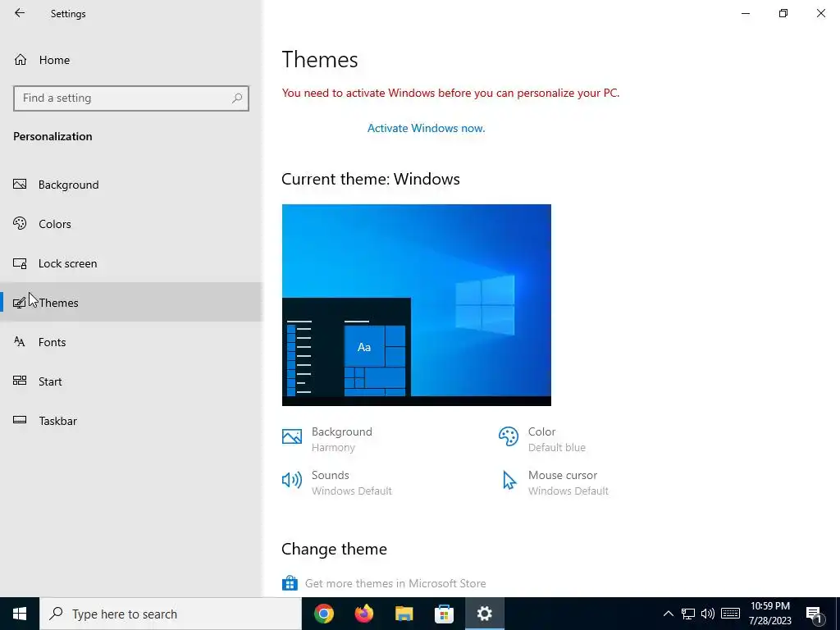Image resolution: width=840 pixels, height=630 pixels.
Task: Click the taskbar clock and date
Action: click(769, 614)
